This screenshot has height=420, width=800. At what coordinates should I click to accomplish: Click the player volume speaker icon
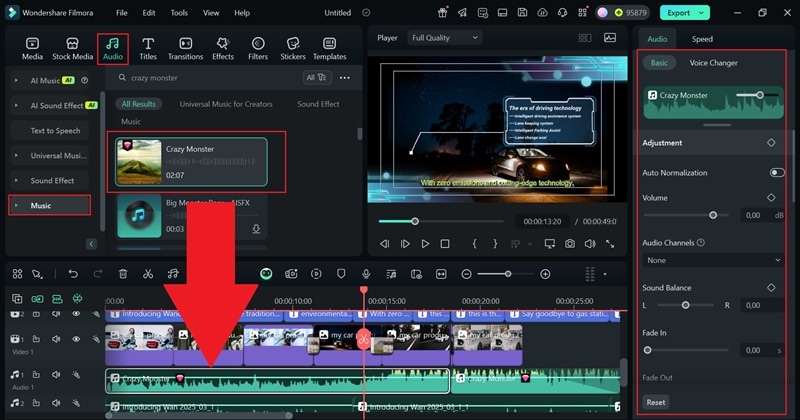tap(590, 244)
